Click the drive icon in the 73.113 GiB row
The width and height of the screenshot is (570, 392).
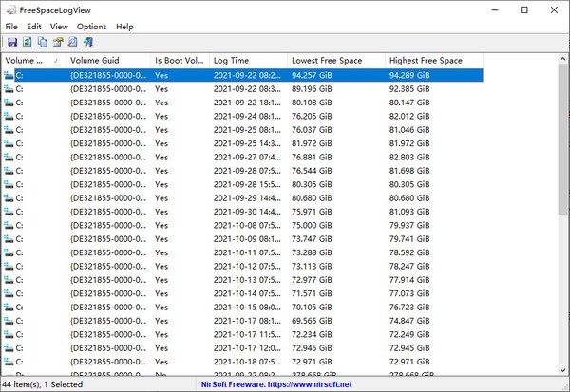(x=9, y=266)
